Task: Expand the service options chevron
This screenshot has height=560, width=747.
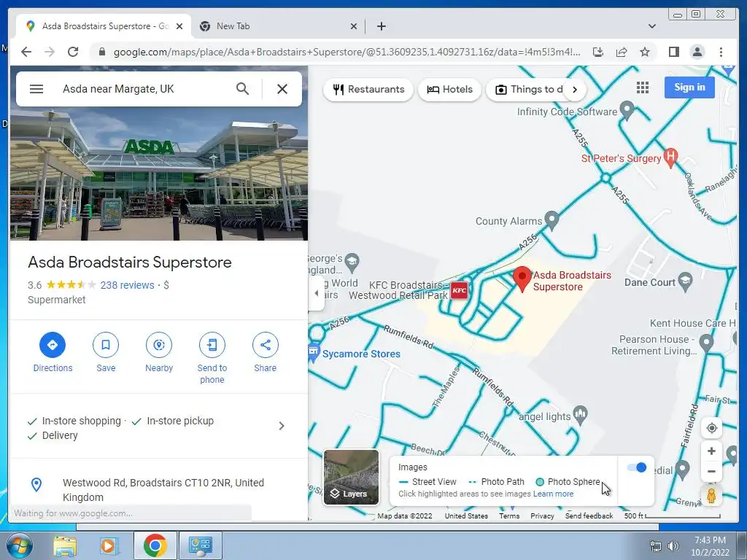Action: pyautogui.click(x=282, y=426)
